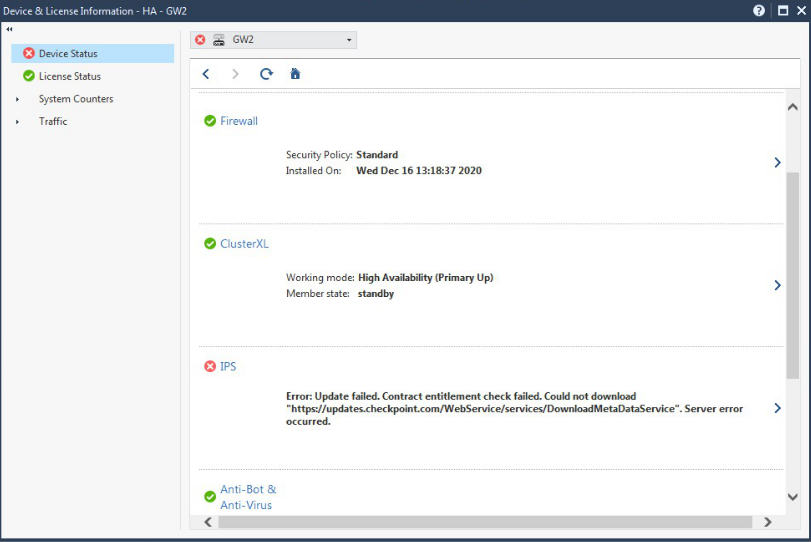Click the vertical scrollbar thumb

(x=792, y=276)
